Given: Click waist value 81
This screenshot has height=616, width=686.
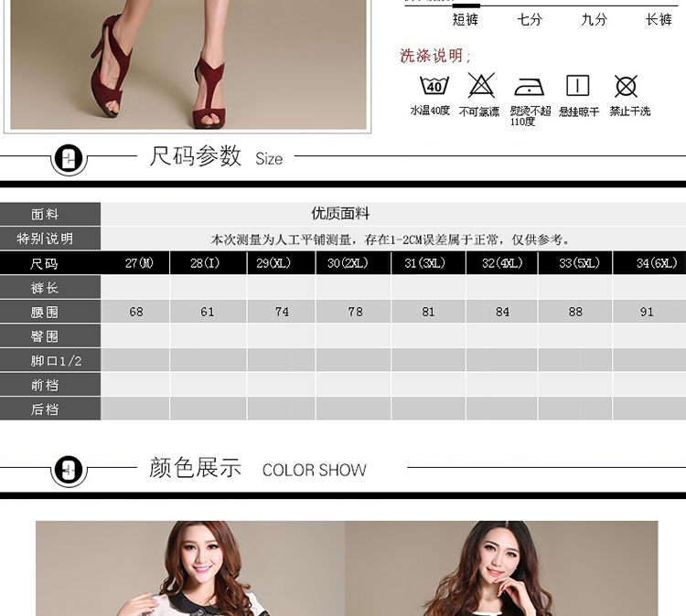Looking at the screenshot, I should [428, 312].
